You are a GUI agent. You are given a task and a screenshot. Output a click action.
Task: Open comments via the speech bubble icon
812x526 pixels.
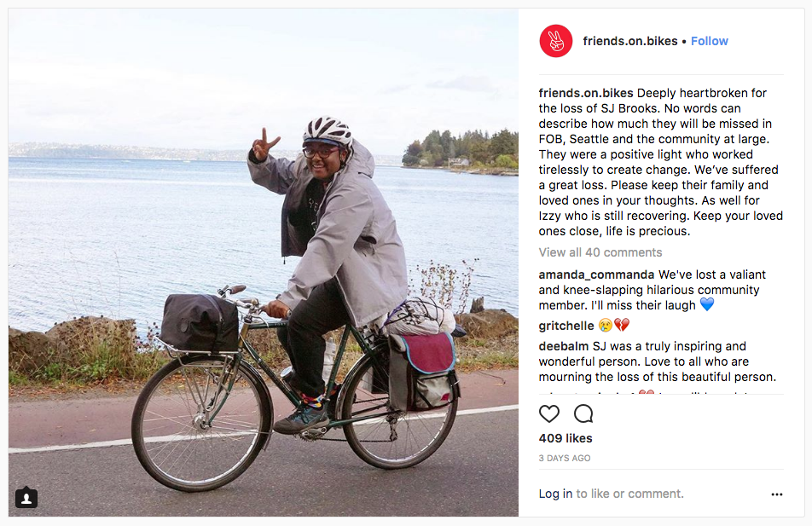coord(583,413)
